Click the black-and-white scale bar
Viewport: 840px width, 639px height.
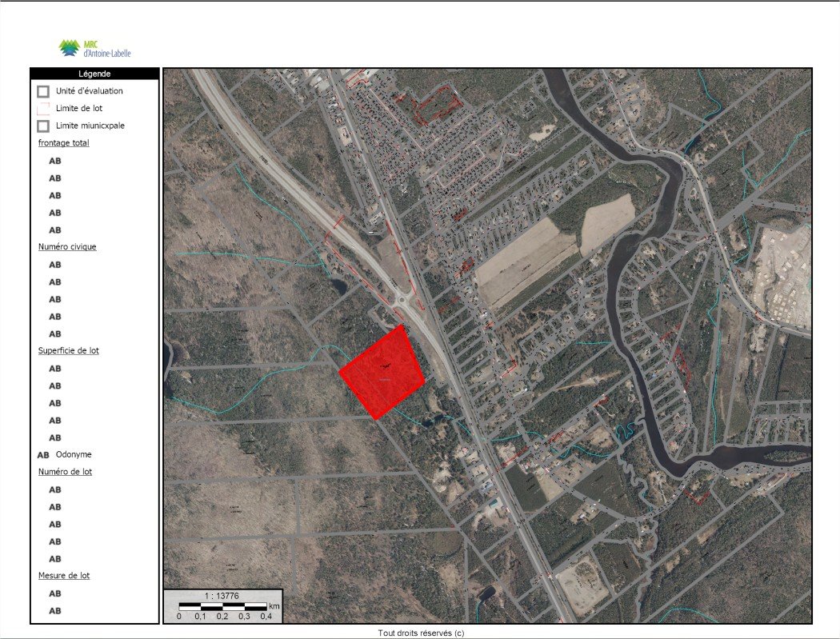(222, 605)
